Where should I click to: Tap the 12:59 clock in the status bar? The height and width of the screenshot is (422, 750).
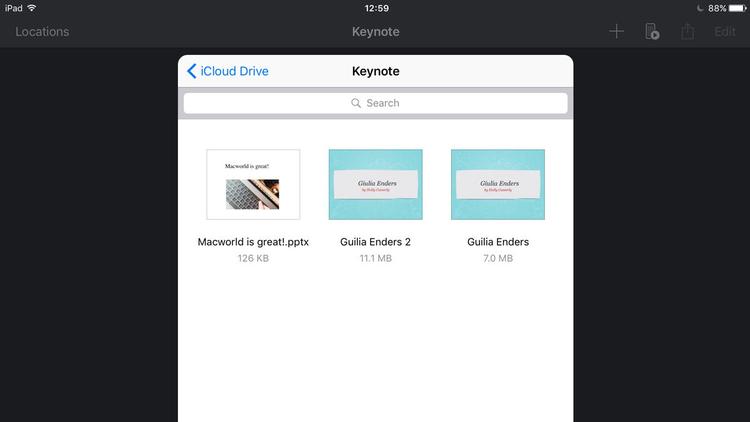(x=376, y=8)
